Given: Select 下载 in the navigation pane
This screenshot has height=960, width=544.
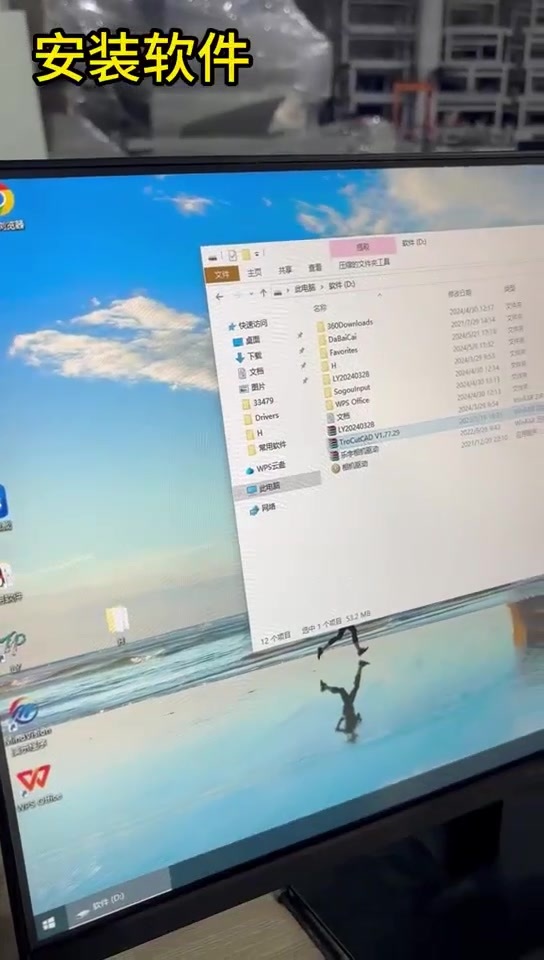Looking at the screenshot, I should point(248,356).
